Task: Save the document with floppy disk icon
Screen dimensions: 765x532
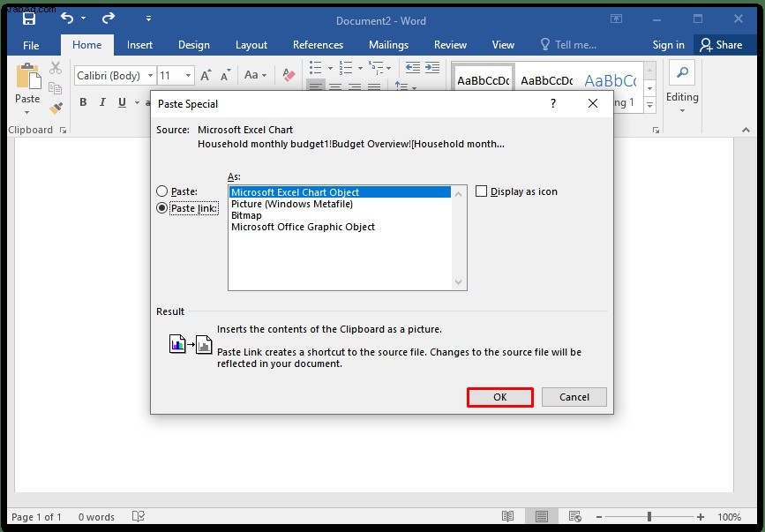Action: coord(29,19)
